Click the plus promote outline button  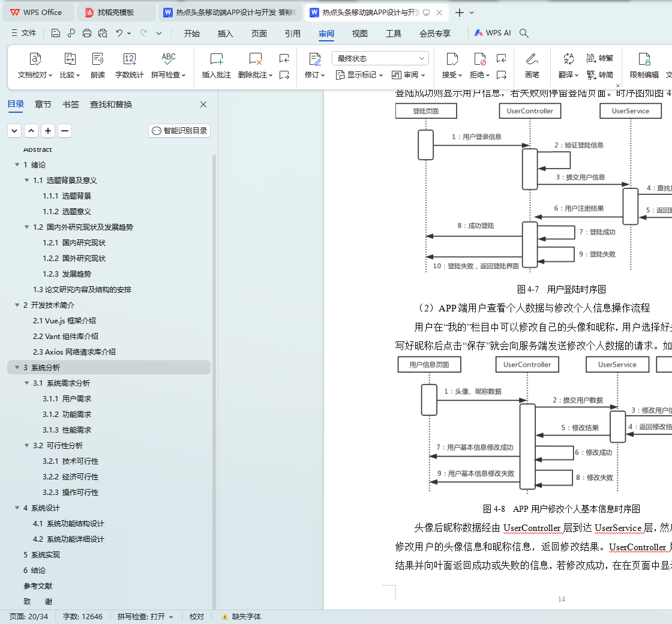tap(48, 131)
